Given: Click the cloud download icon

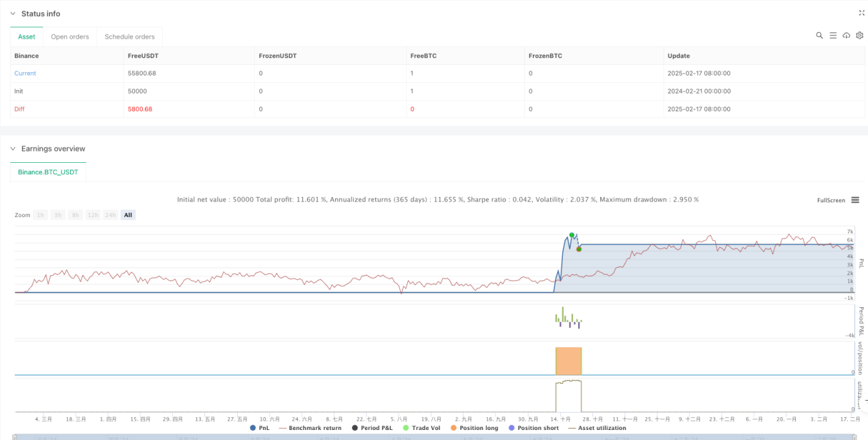Looking at the screenshot, I should (847, 35).
